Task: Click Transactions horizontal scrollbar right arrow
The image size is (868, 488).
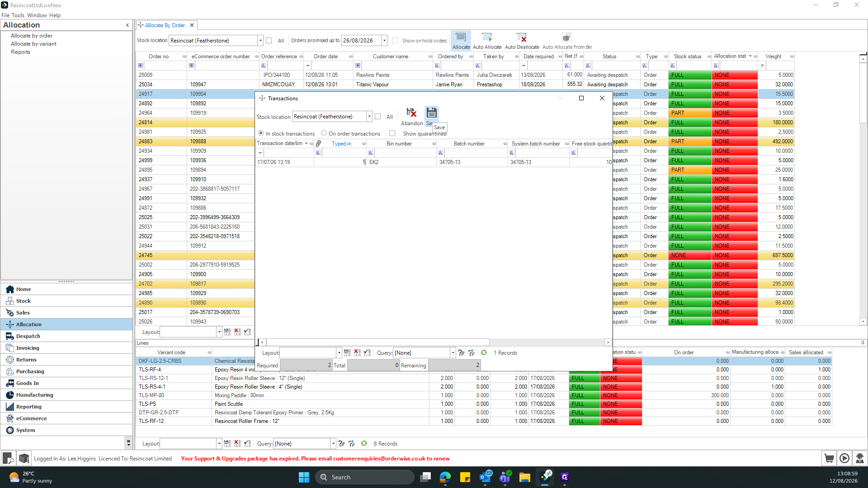Action: pyautogui.click(x=608, y=343)
